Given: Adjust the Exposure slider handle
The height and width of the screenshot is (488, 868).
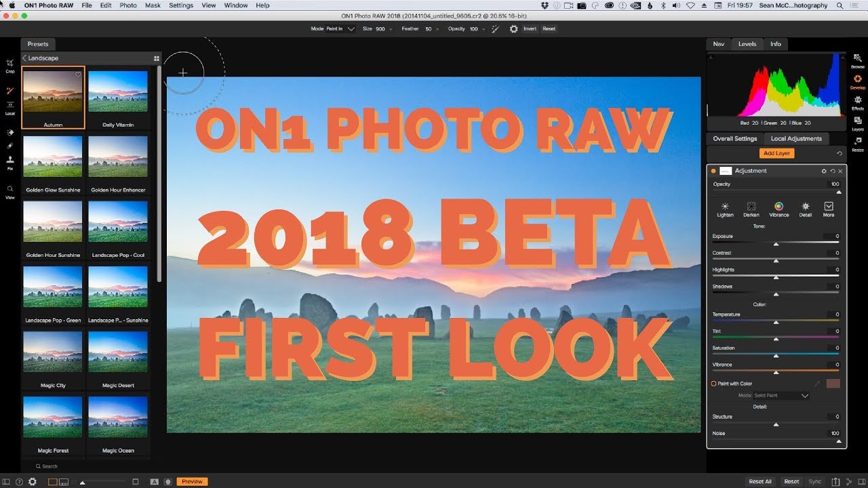Looking at the screenshot, I should (x=776, y=244).
